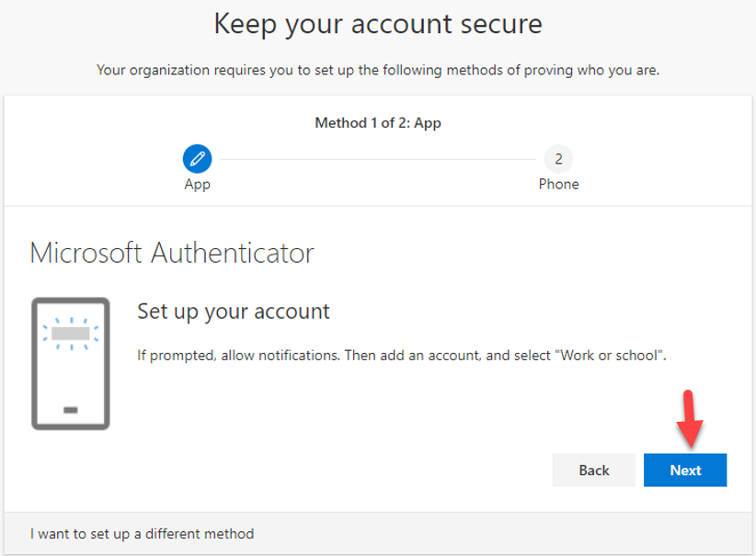
Task: Select the "App" step label
Action: coord(197,184)
